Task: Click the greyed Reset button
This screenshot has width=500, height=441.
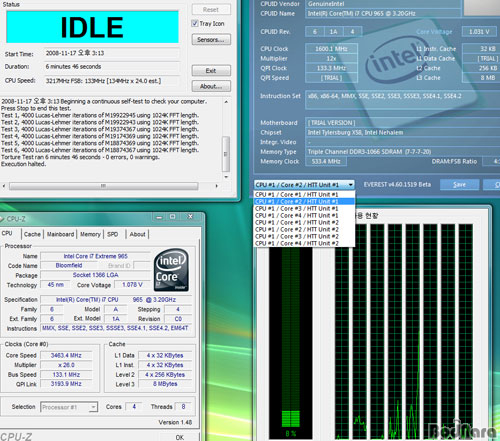Action: click(x=211, y=10)
